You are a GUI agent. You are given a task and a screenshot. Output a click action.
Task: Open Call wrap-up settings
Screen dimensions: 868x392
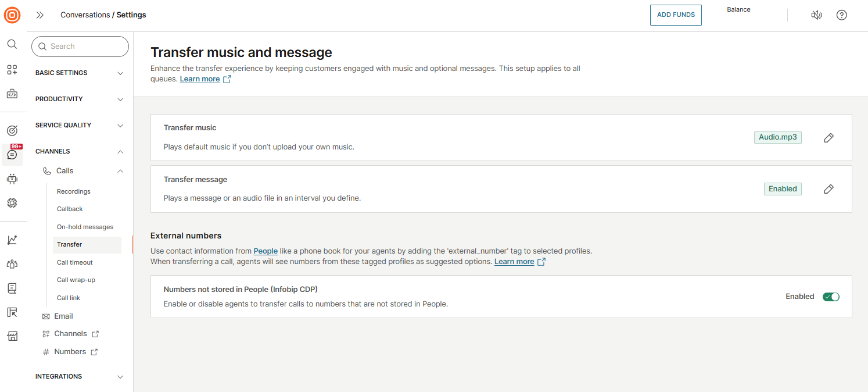point(76,280)
